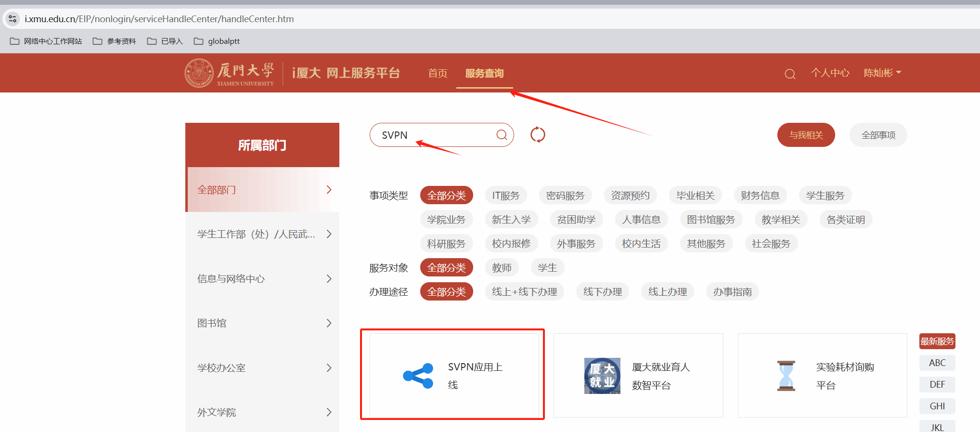This screenshot has height=432, width=980.
Task: Select 全部分类 under 服务对象
Action: (x=447, y=268)
